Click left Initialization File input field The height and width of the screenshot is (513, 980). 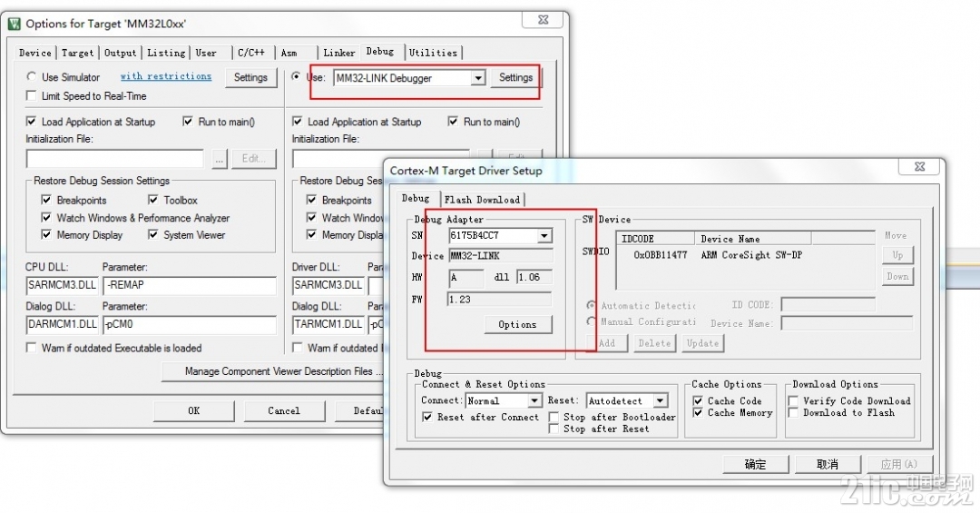(x=115, y=159)
